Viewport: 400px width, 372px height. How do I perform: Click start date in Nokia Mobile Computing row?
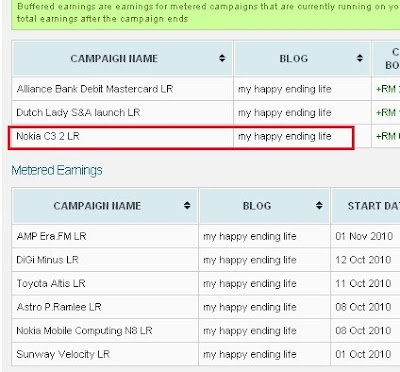pyautogui.click(x=363, y=331)
